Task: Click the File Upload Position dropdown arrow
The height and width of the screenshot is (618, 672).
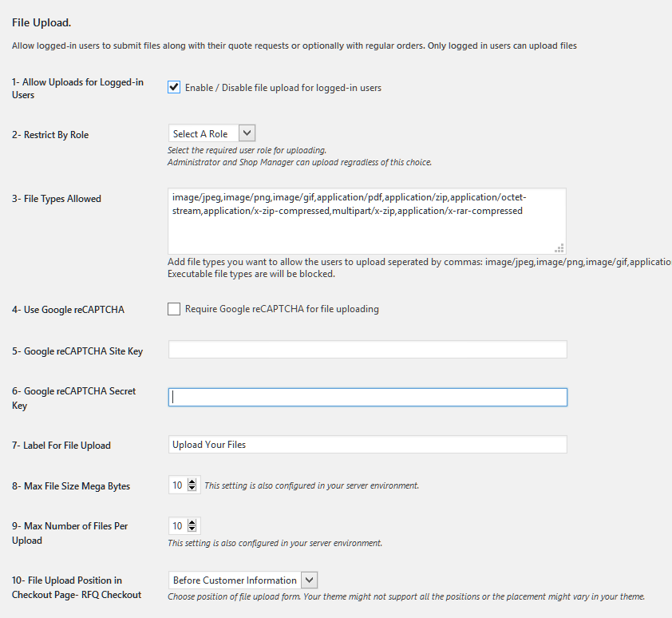Action: (310, 580)
